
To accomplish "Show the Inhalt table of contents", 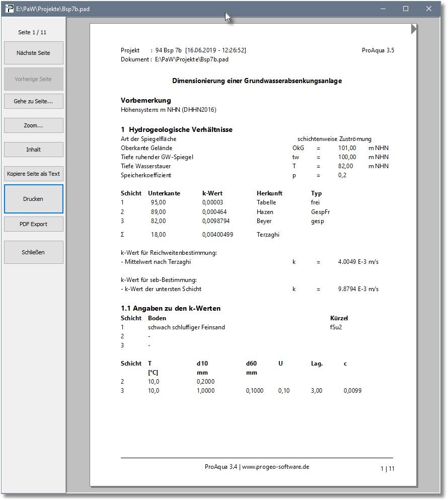I will (x=33, y=150).
